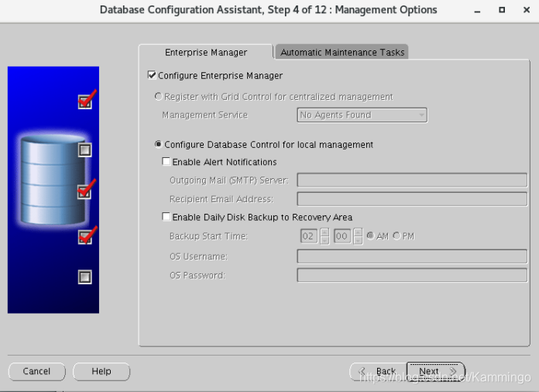Close the Database Configuration Assistant window
This screenshot has height=392, width=539.
[527, 10]
